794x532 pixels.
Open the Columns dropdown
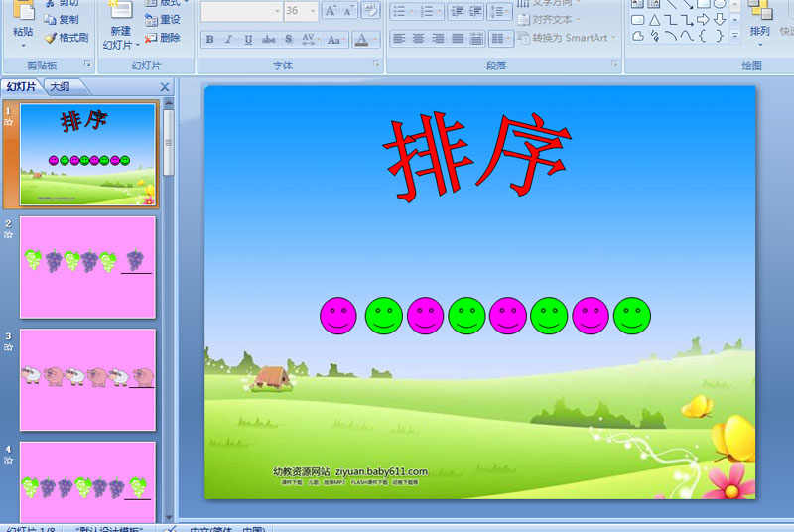(501, 38)
